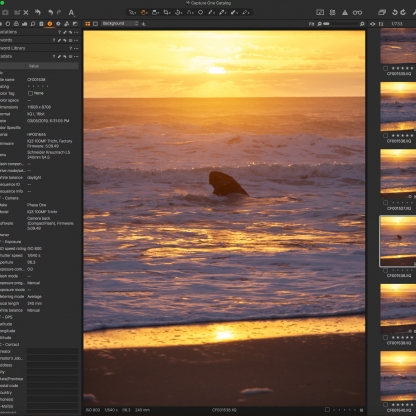Click the Creator input field

point(52,351)
